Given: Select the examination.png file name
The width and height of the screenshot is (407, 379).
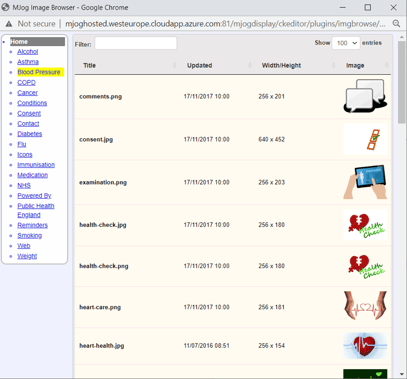Looking at the screenshot, I should pos(103,182).
